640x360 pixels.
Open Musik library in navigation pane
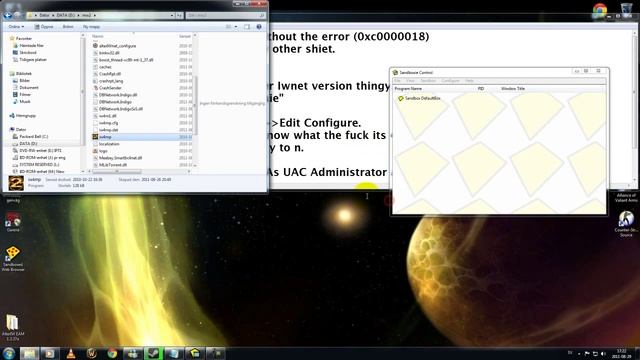pos(22,101)
